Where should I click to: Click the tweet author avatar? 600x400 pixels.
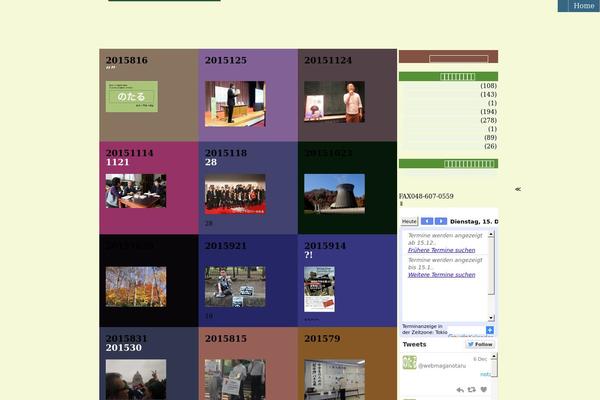pos(409,362)
